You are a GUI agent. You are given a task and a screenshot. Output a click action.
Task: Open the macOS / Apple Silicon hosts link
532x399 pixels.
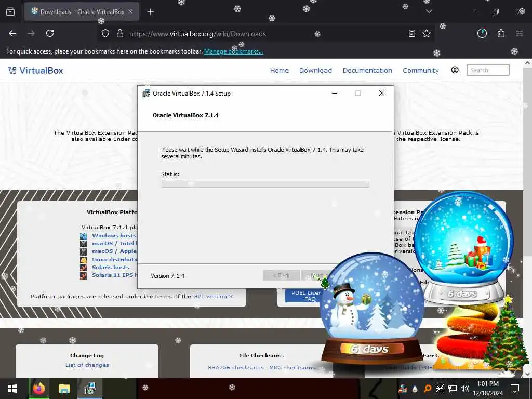(x=114, y=251)
